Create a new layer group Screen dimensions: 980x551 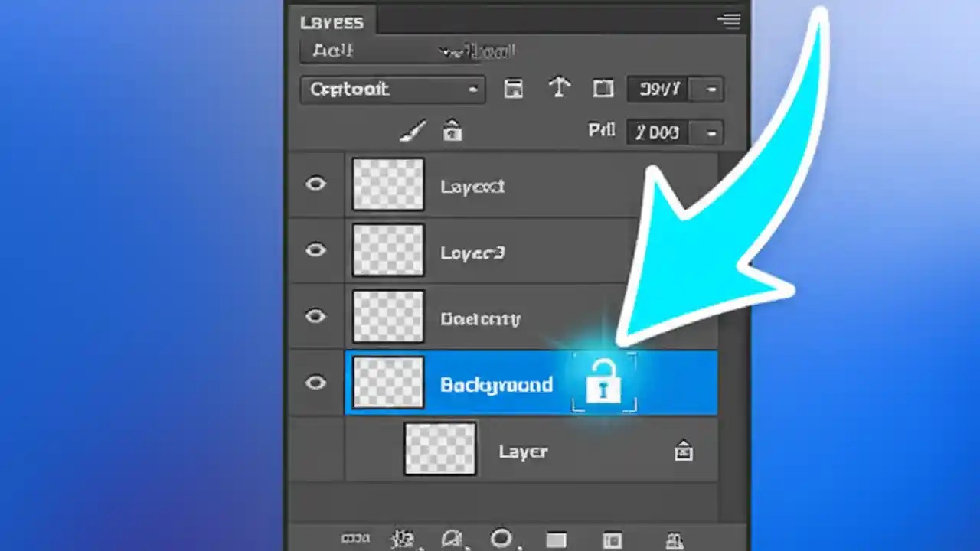(556, 538)
